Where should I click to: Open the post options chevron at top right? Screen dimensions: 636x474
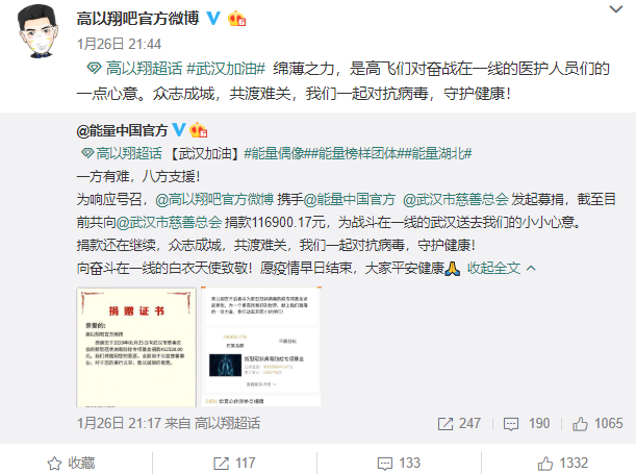tap(616, 9)
